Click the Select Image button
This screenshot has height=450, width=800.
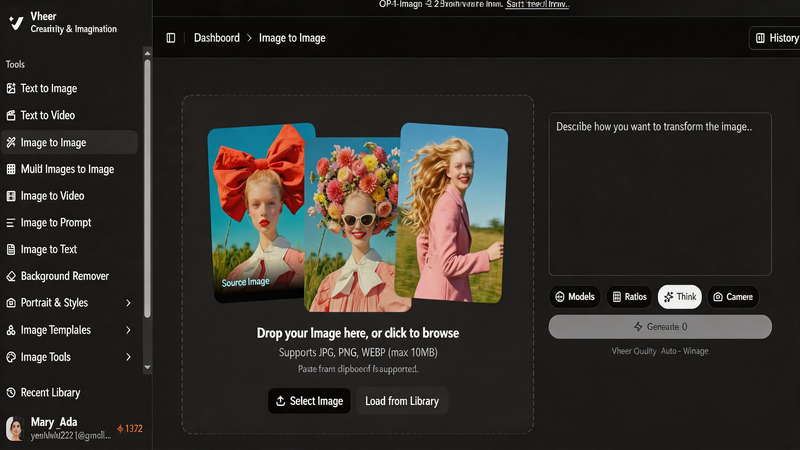pos(309,401)
